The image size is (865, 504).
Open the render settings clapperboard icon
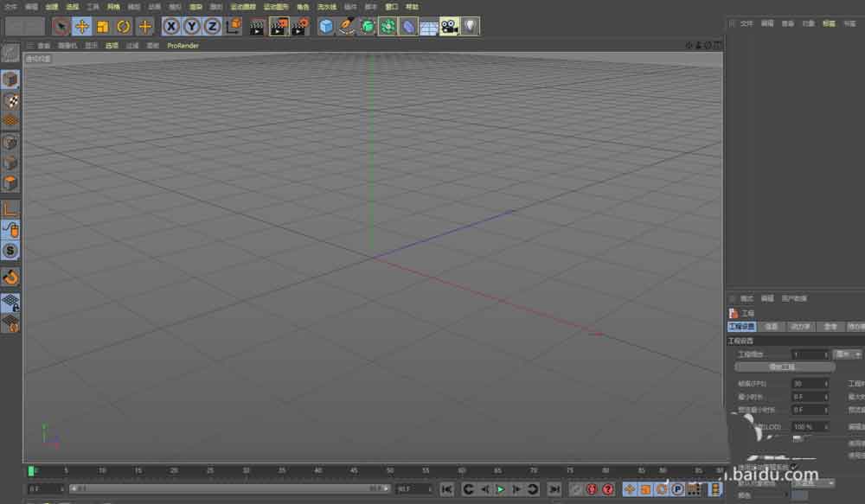[299, 27]
